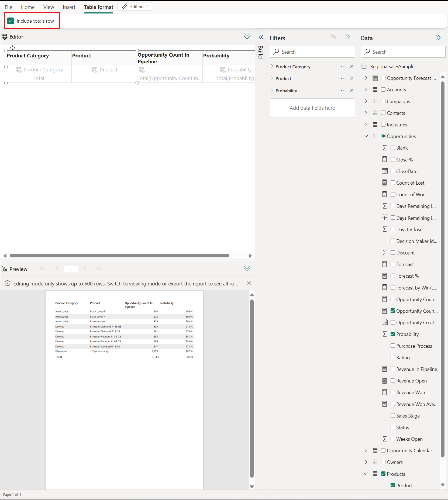Click the Build pane collapse arrows
The image size is (448, 500).
(261, 37)
